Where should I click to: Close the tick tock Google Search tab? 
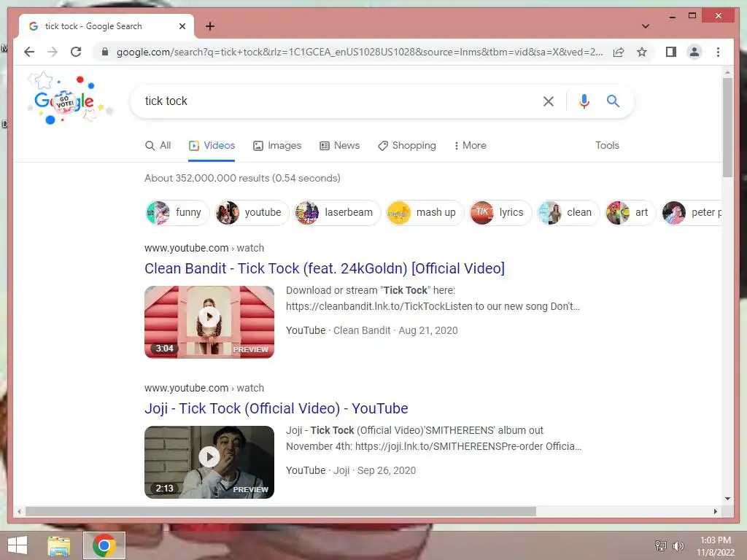[x=182, y=26]
